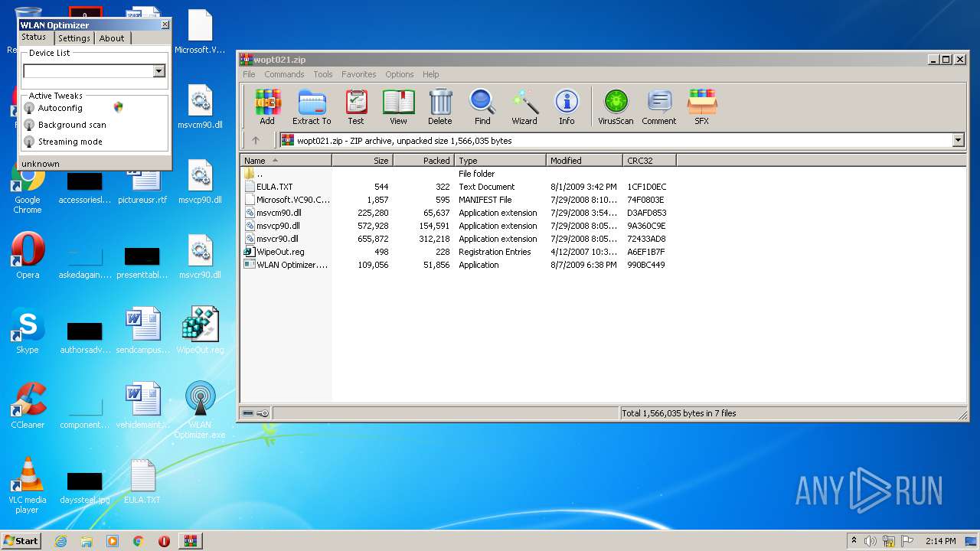Viewport: 980px width, 551px height.
Task: Toggle the Background scan tweak
Action: (29, 126)
